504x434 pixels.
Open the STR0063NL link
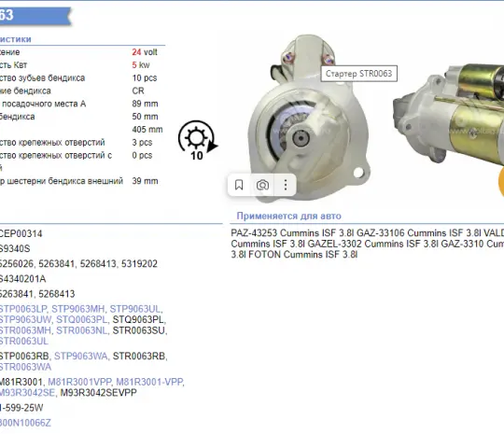click(x=81, y=330)
